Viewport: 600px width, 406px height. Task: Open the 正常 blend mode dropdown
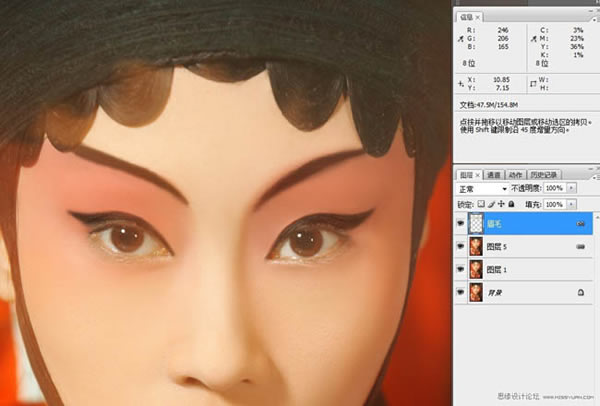click(x=482, y=189)
